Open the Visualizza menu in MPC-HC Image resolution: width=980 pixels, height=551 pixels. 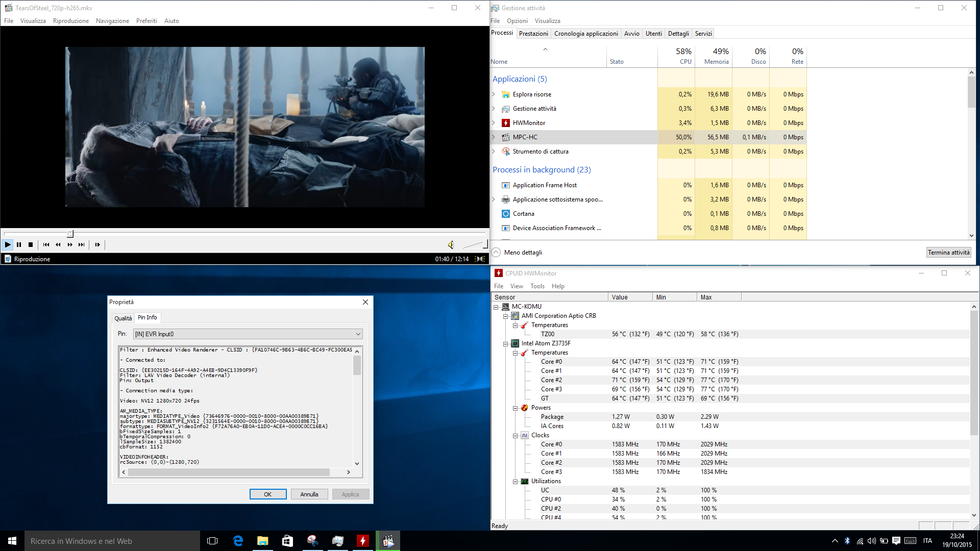[x=33, y=21]
